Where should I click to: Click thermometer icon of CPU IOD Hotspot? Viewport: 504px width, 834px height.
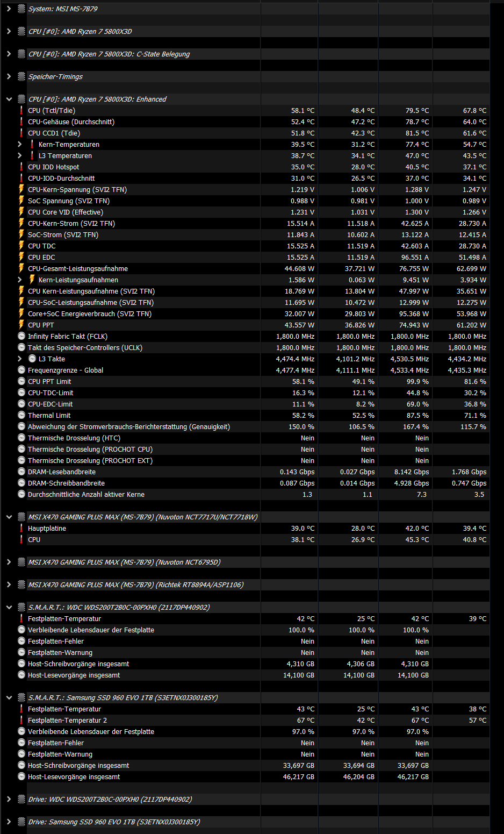point(21,167)
